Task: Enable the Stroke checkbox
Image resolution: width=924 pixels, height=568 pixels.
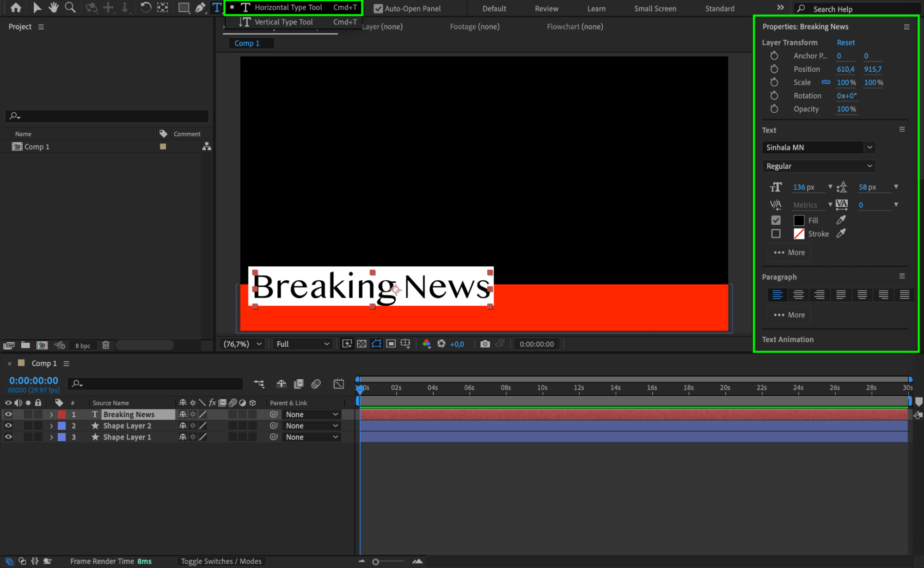Action: pyautogui.click(x=776, y=234)
